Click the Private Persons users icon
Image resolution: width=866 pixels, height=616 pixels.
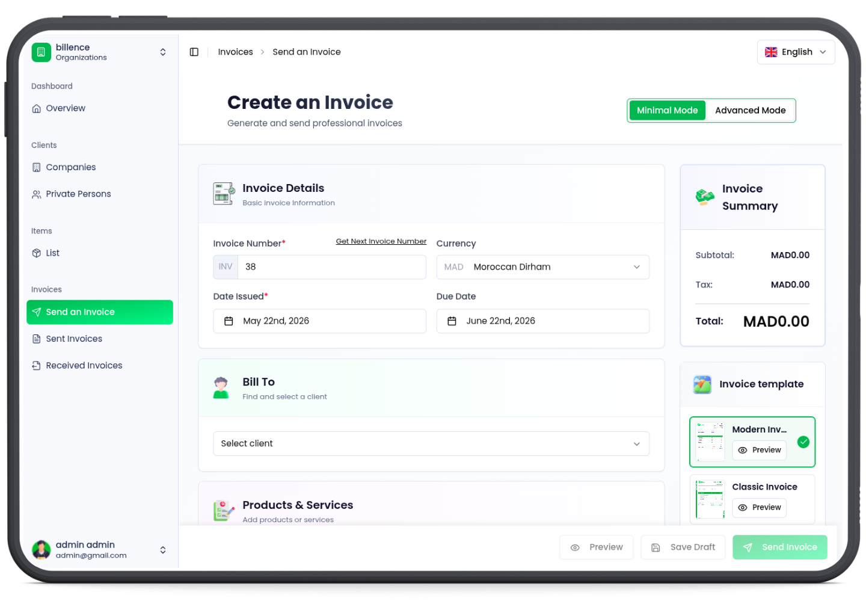pos(37,194)
